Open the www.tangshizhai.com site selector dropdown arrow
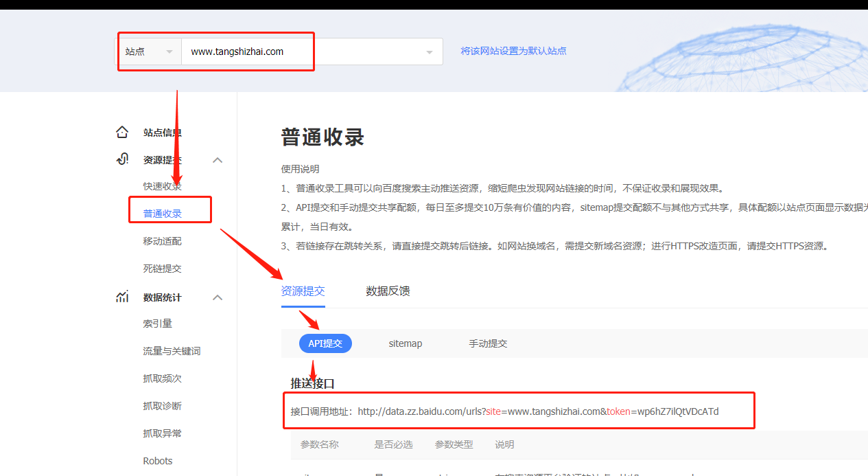This screenshot has width=868, height=476. pyautogui.click(x=430, y=52)
